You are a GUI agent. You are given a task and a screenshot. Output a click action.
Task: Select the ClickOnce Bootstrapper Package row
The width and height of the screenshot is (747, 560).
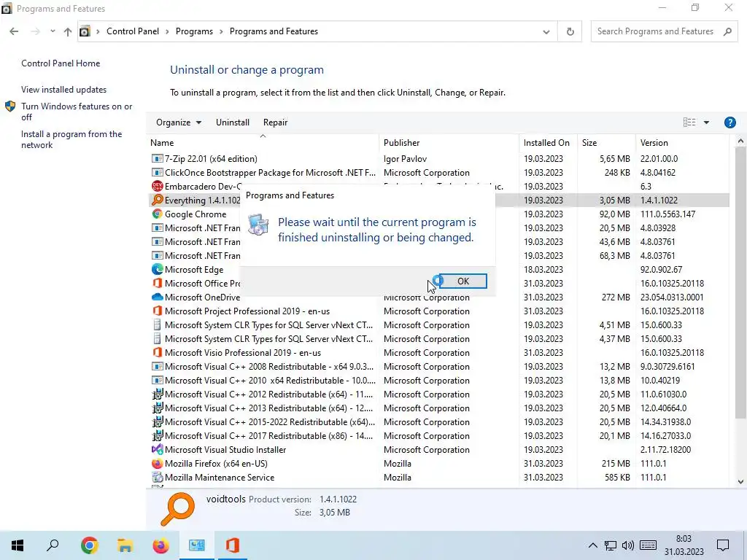coord(439,172)
